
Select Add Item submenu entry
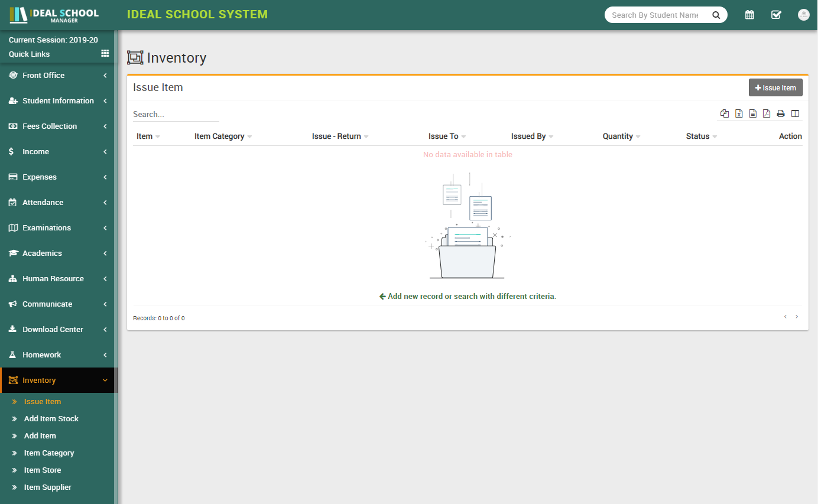coord(40,435)
